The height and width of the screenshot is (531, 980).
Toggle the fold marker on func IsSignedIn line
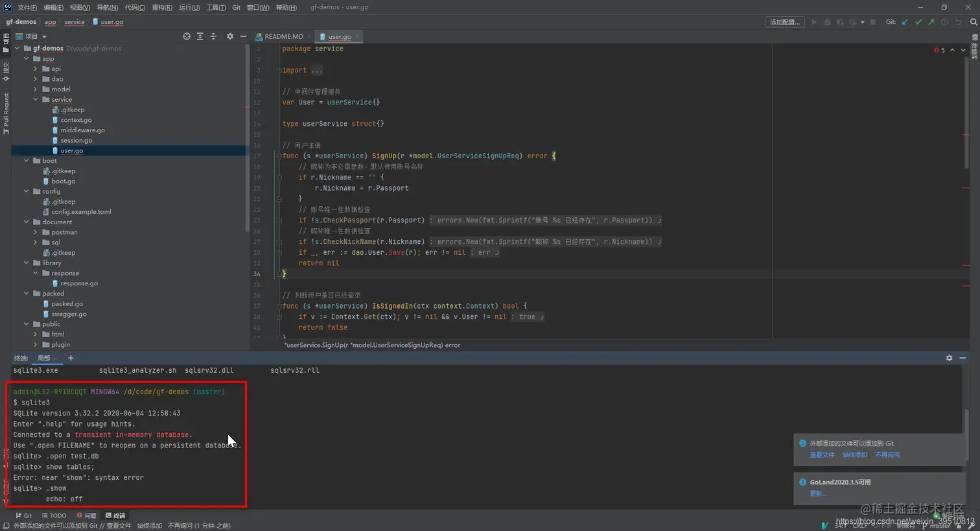[279, 306]
